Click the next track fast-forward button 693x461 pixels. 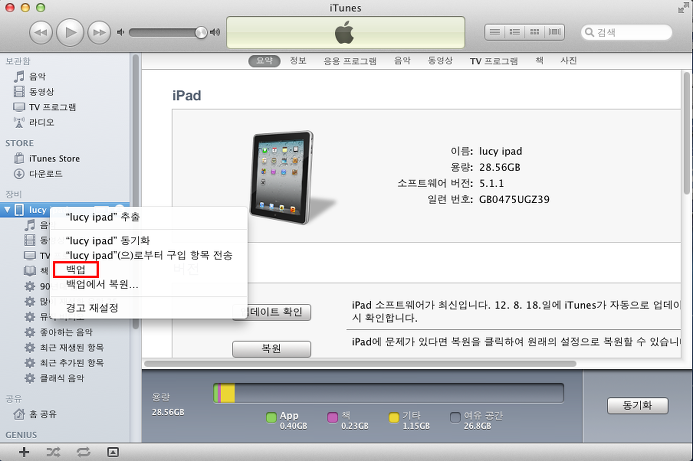99,32
